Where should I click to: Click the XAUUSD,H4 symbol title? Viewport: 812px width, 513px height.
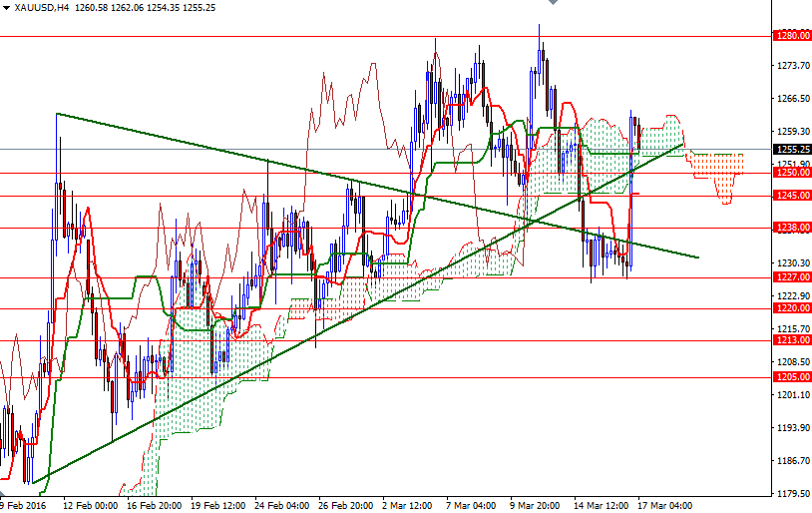tap(42, 8)
